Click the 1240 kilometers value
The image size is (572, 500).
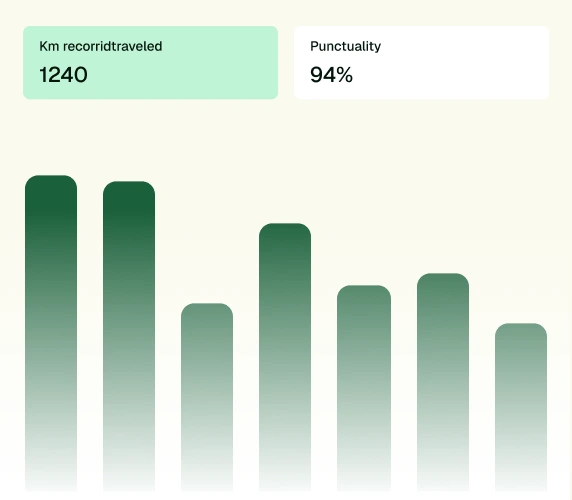click(x=63, y=75)
